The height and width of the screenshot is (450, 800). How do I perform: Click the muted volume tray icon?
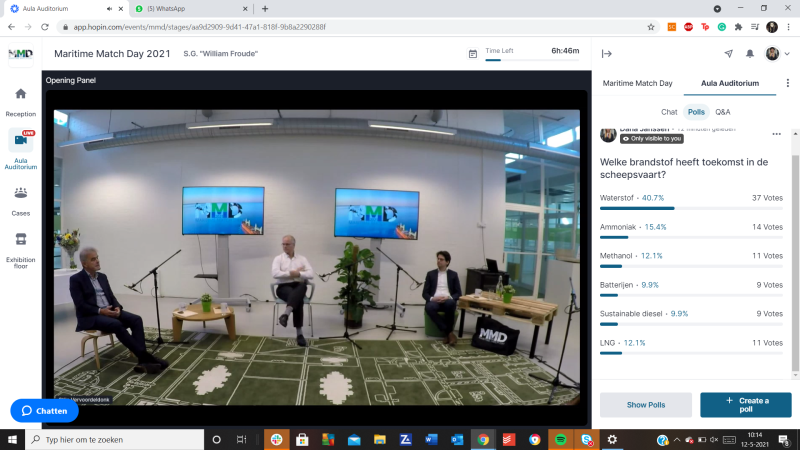click(x=714, y=440)
